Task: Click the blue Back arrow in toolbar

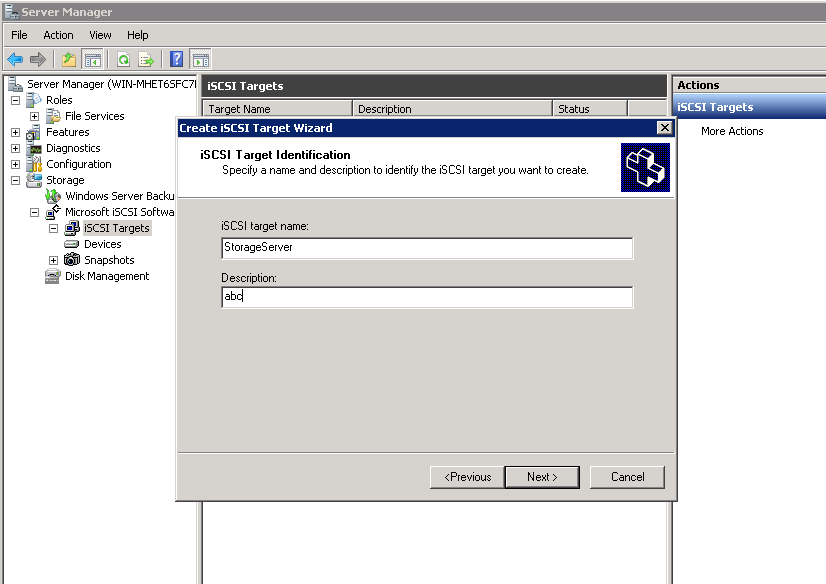Action: (x=15, y=60)
